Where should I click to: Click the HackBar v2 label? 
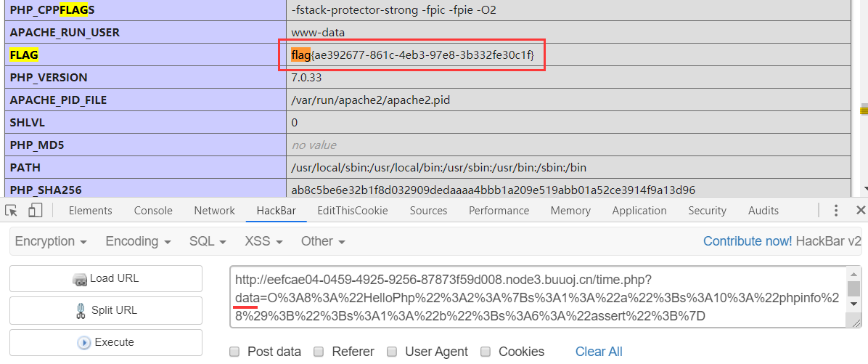click(x=829, y=241)
